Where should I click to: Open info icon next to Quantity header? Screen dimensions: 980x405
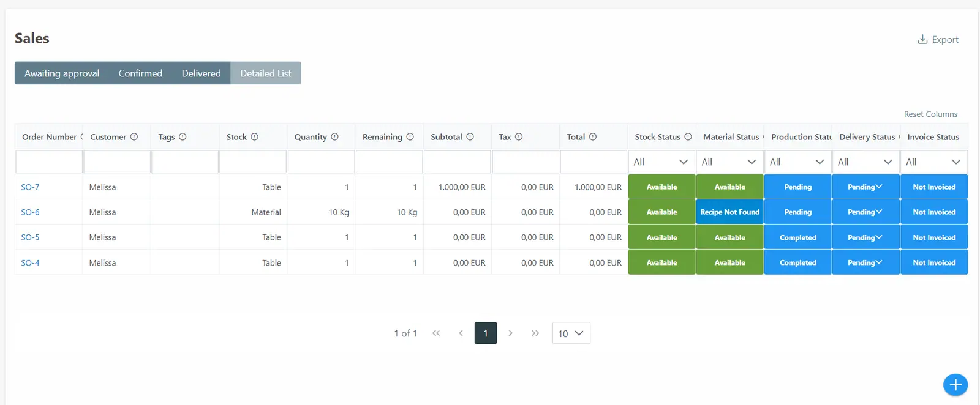coord(335,137)
